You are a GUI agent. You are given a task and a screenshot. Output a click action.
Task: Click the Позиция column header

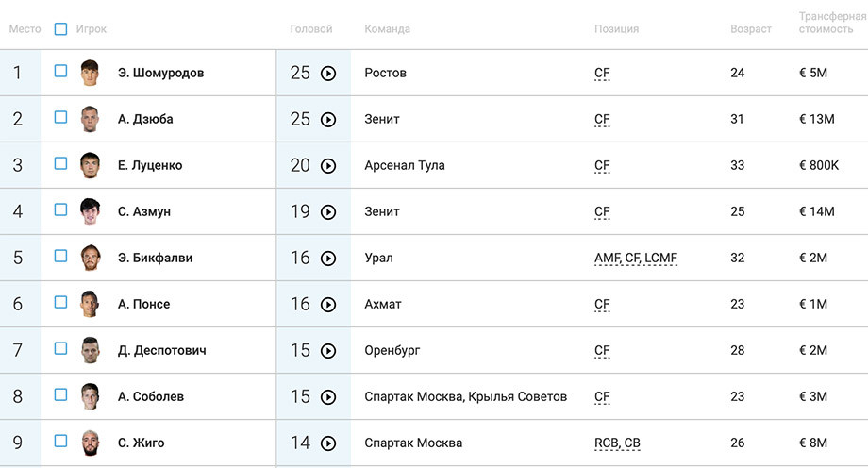616,29
